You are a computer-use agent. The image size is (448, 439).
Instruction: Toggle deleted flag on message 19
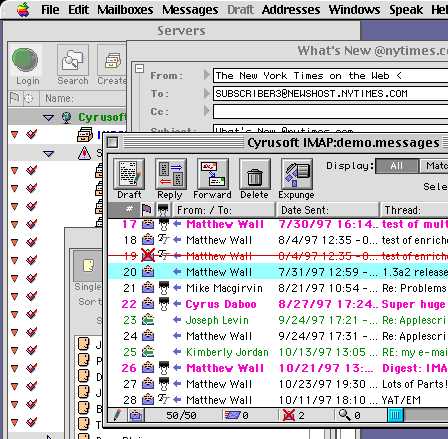pos(148,256)
